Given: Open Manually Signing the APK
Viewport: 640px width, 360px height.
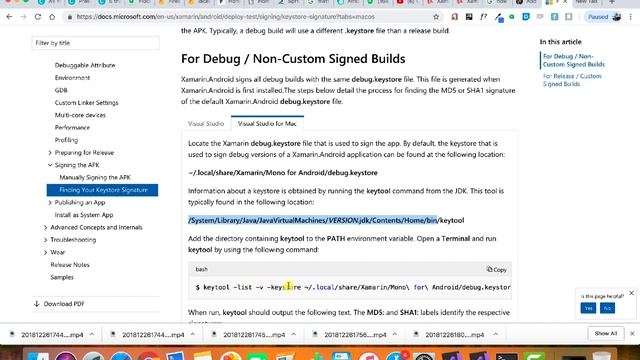Looking at the screenshot, I should point(95,178).
